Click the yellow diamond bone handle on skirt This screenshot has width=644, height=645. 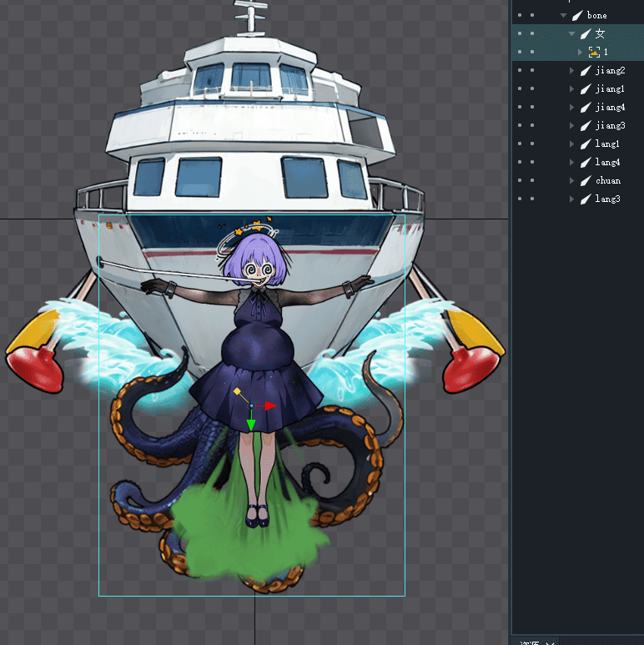click(237, 391)
